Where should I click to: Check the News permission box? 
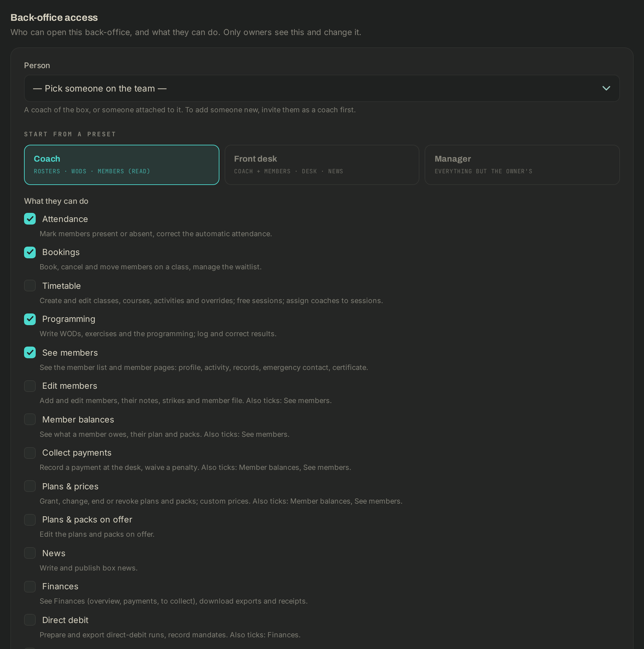30,553
